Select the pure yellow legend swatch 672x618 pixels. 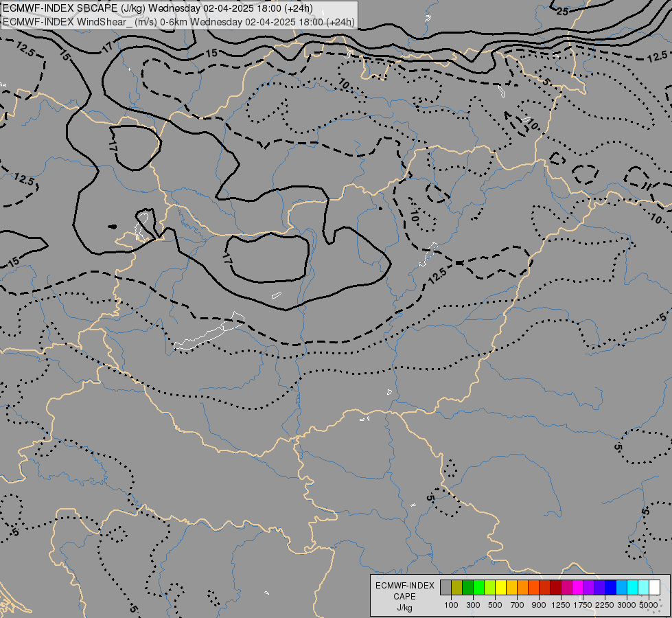(500, 588)
